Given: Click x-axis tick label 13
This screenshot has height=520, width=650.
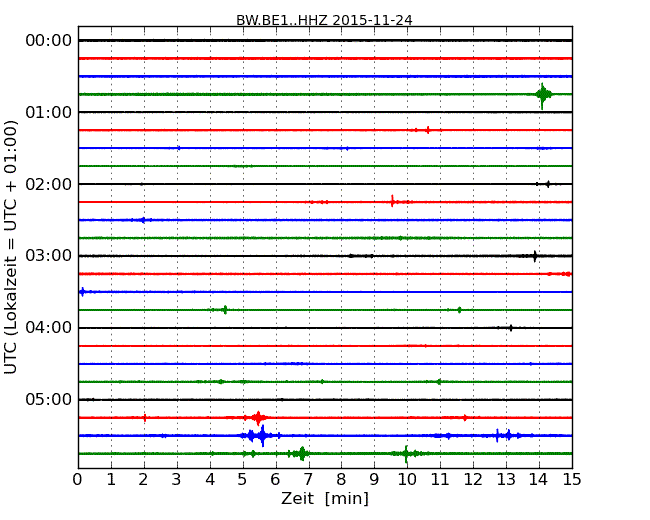Looking at the screenshot, I should [506, 480].
